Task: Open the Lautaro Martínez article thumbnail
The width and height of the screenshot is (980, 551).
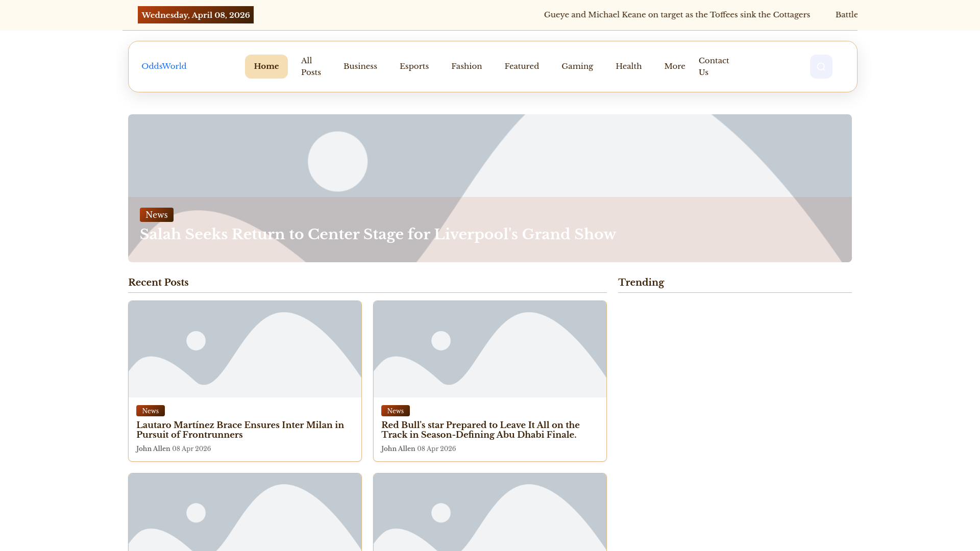Action: [x=244, y=349]
